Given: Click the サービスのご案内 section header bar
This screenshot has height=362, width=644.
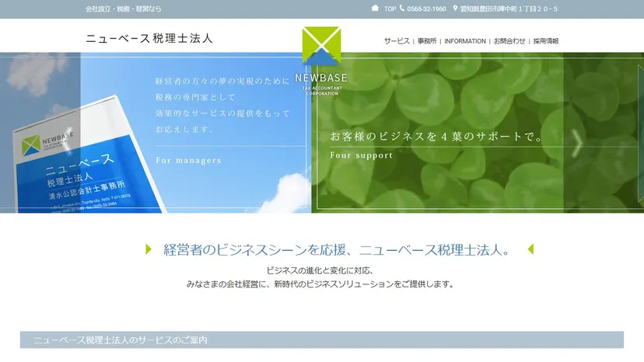Looking at the screenshot, I should click(x=321, y=339).
